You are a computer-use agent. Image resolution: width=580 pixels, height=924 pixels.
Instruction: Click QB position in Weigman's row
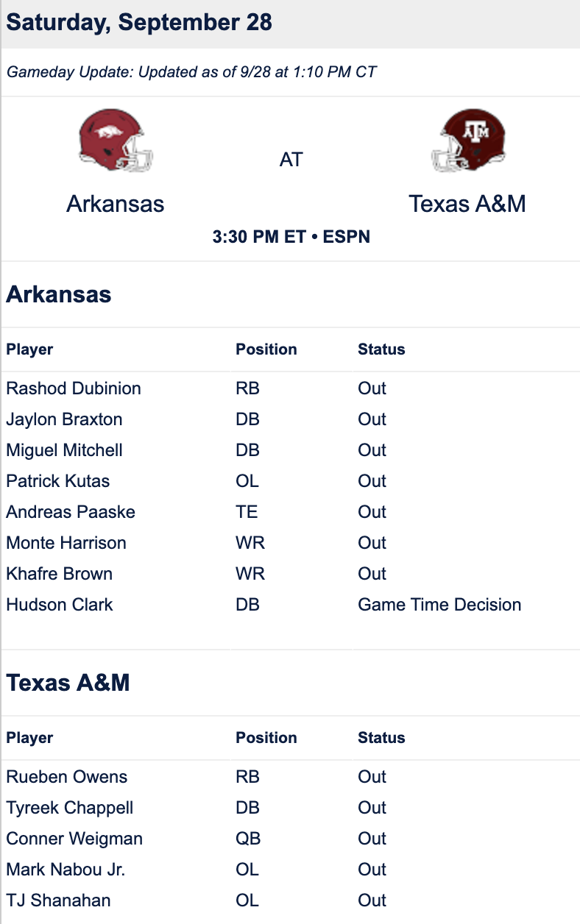248,839
